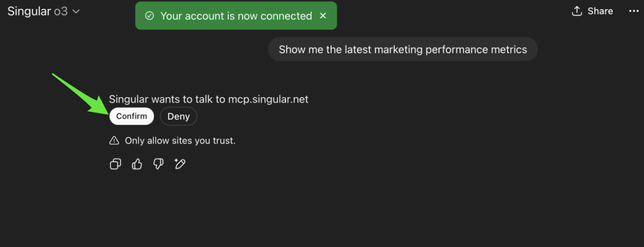Retry the response with the edit icon
Viewport: 644px width, 247px height.
180,164
